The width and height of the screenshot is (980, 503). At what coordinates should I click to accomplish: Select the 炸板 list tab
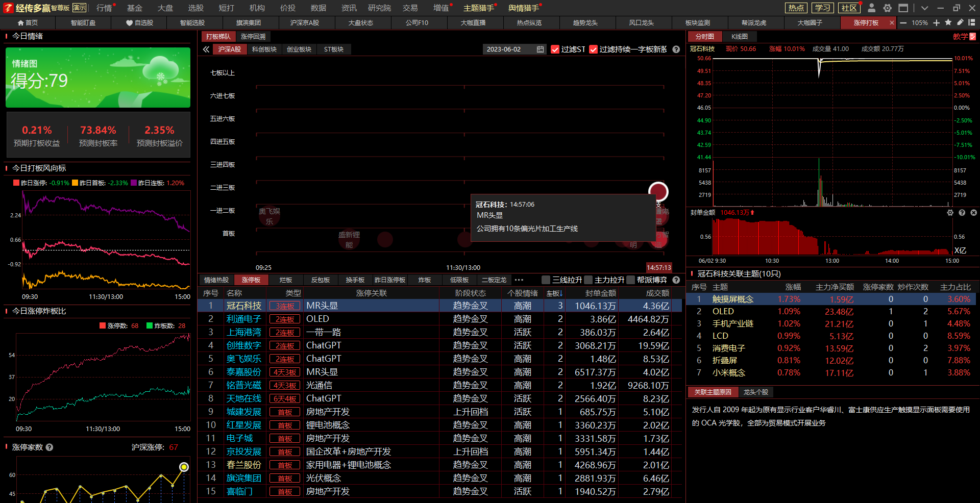[425, 280]
